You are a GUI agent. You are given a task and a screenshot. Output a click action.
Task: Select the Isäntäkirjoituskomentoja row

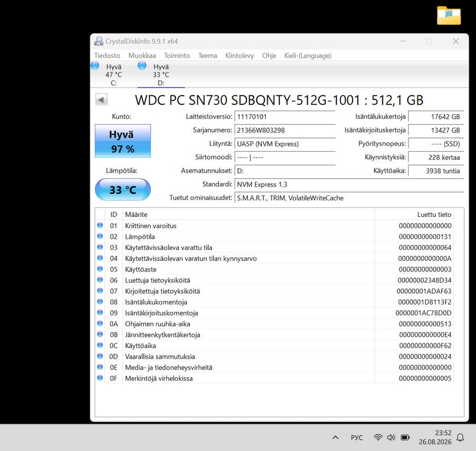point(274,313)
